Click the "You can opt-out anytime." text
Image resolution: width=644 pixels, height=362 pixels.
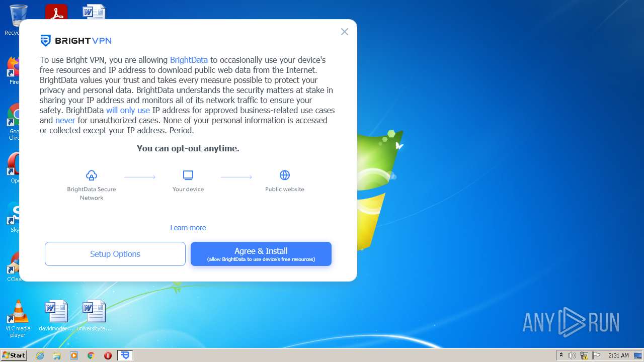point(188,148)
